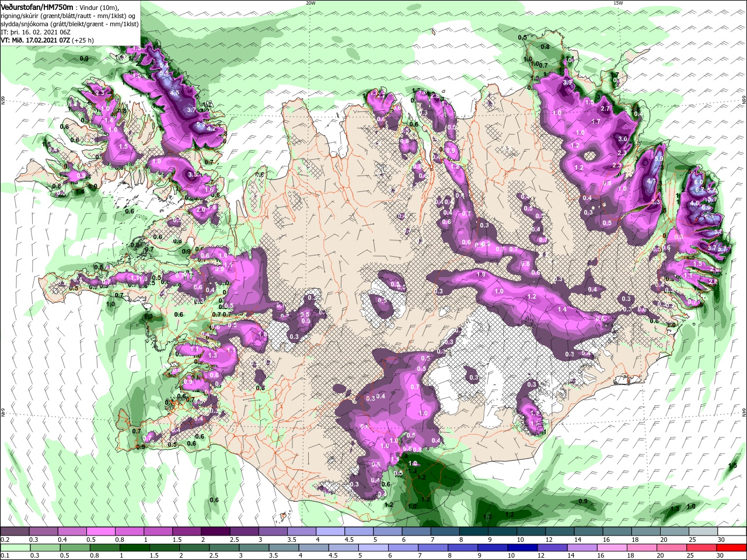Click the top legend swatch starting at 0.5

(100, 531)
